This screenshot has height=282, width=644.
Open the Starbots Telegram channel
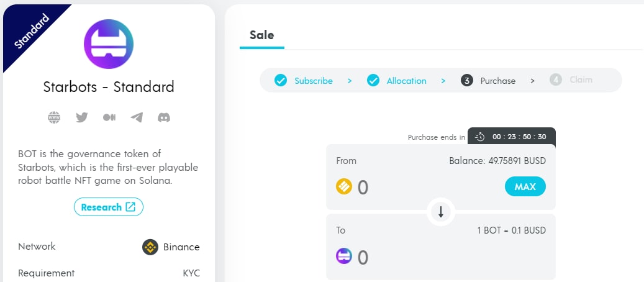point(137,117)
